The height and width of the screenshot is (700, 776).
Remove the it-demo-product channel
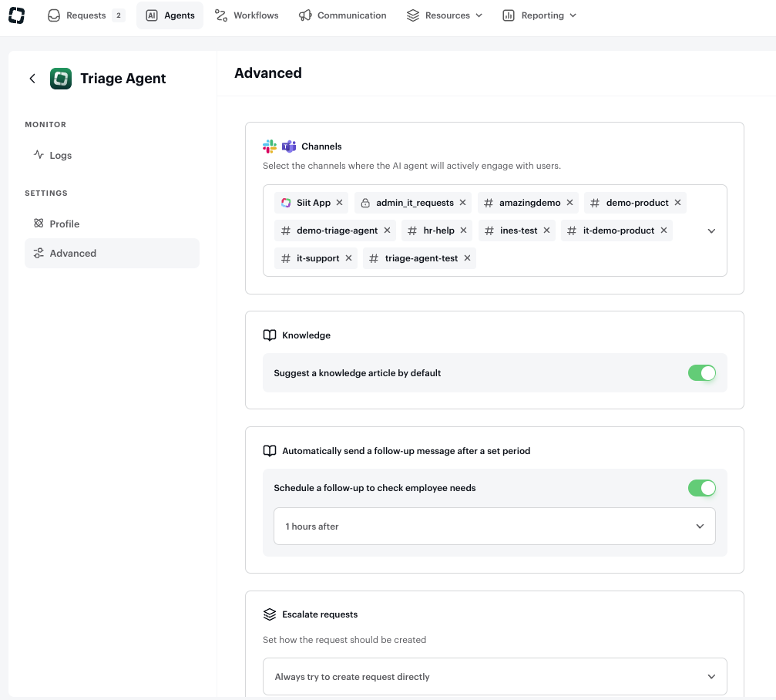(663, 231)
